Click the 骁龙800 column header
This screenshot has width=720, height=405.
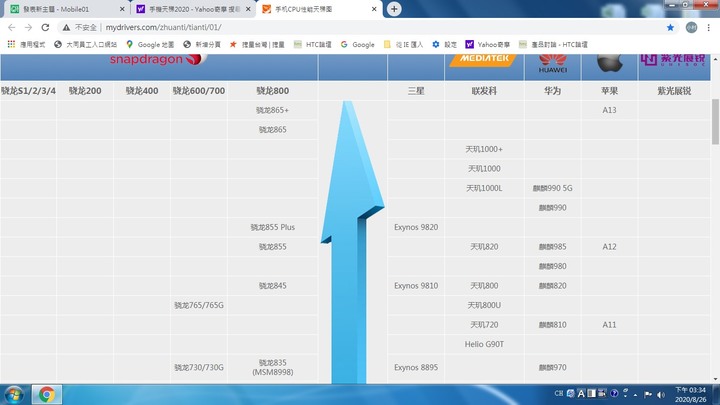(x=273, y=91)
